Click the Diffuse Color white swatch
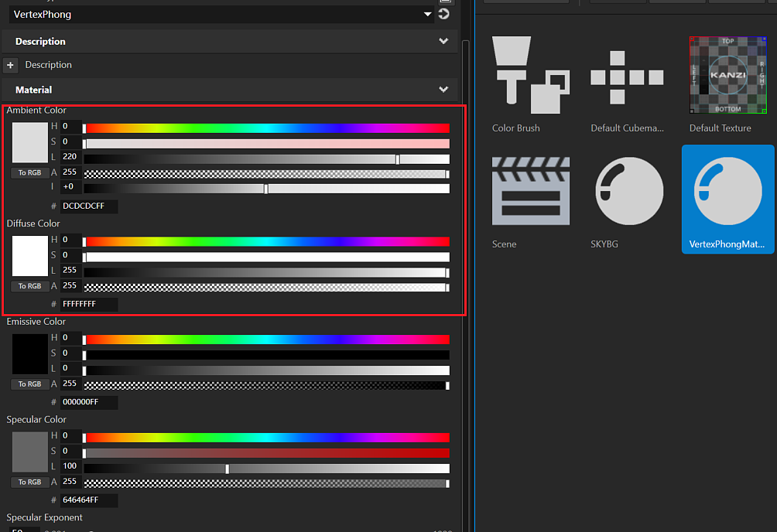 [x=29, y=256]
